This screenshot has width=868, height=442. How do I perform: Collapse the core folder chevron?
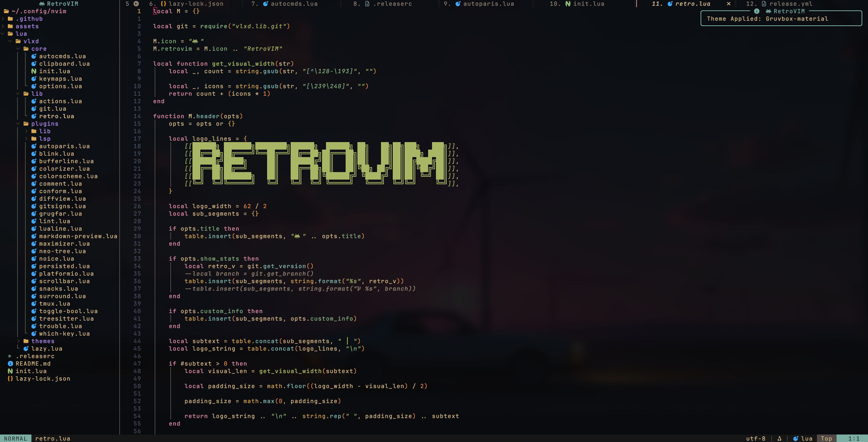coord(19,49)
